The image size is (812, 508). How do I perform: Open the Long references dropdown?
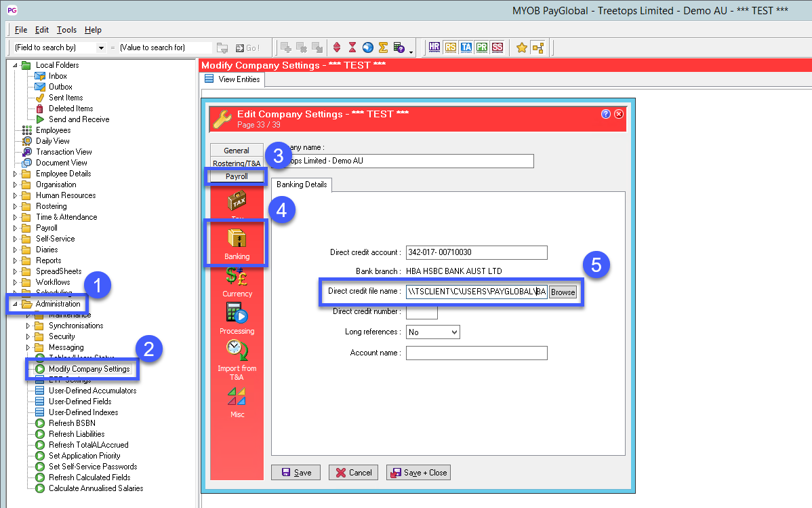point(432,332)
